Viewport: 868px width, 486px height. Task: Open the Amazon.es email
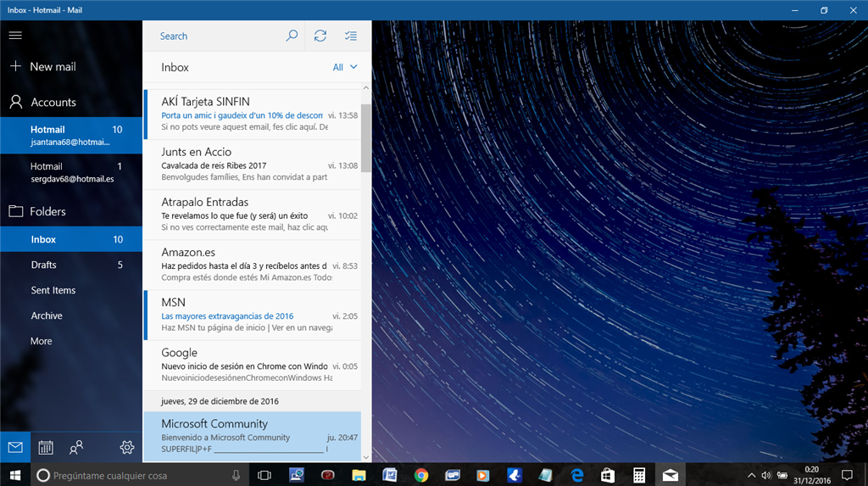(253, 265)
